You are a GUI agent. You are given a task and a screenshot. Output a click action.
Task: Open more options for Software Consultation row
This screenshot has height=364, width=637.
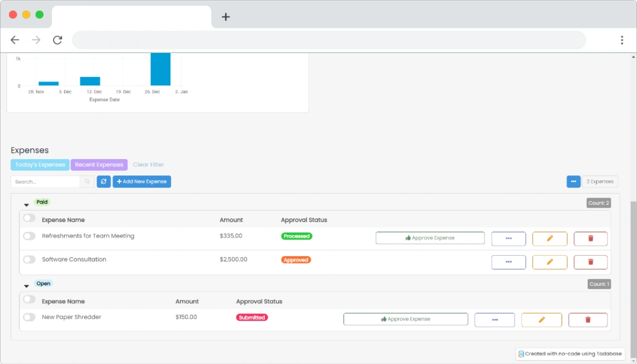[508, 262]
